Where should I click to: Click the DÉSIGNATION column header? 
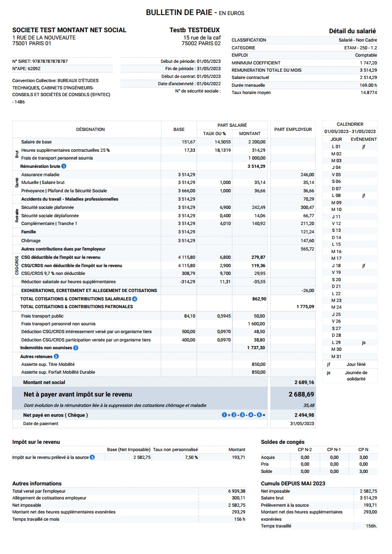click(90, 129)
